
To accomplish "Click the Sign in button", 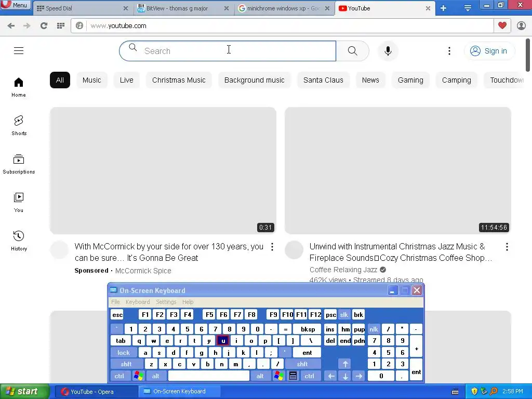I will 489,51.
